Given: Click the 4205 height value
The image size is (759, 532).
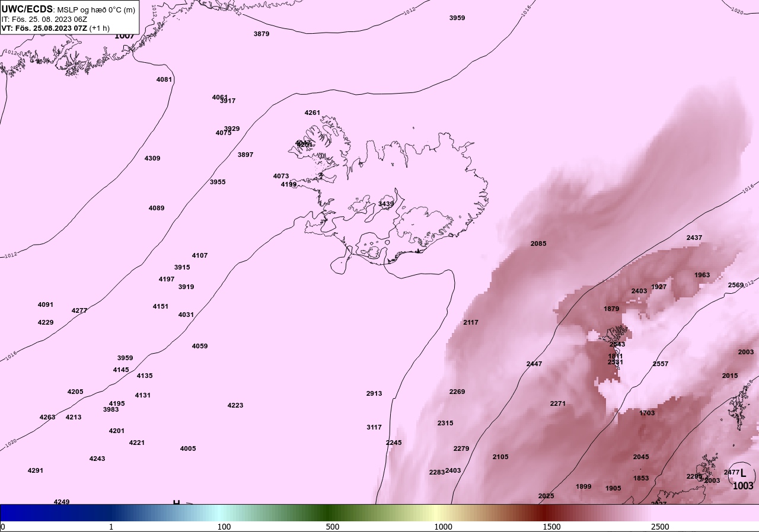Looking at the screenshot, I should click(x=75, y=392).
